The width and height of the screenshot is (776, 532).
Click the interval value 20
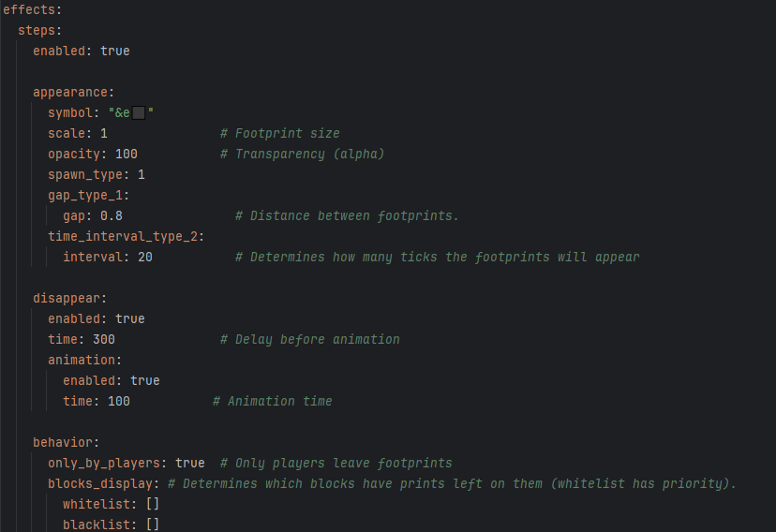[x=145, y=257]
